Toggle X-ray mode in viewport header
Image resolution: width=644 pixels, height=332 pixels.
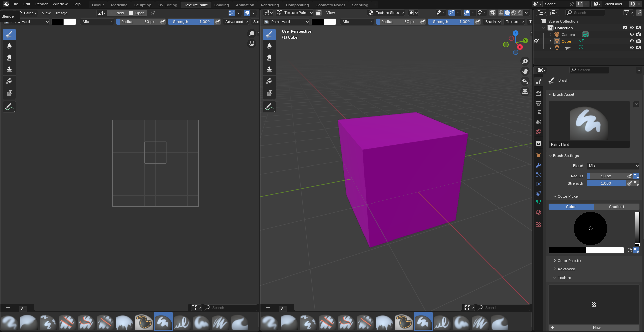click(492, 13)
